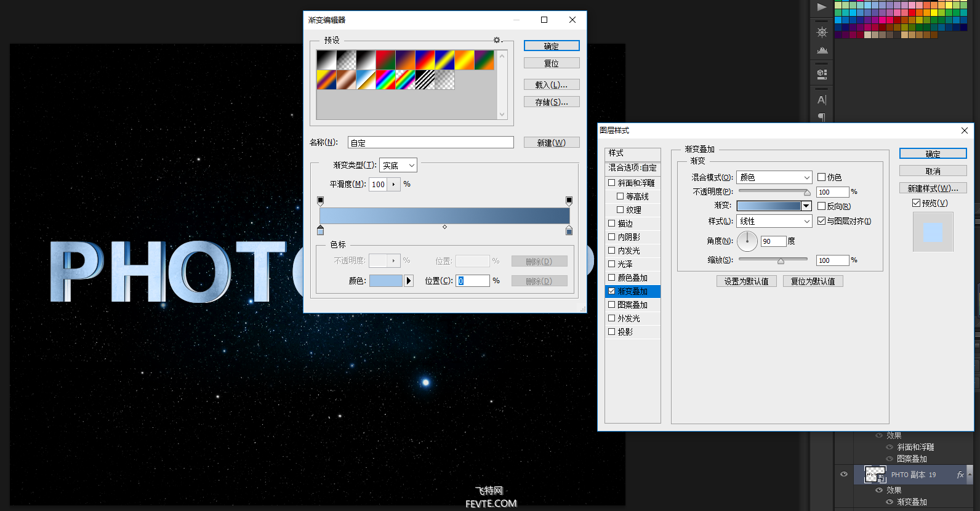
Task: Select 光泽 in style list
Action: click(633, 264)
